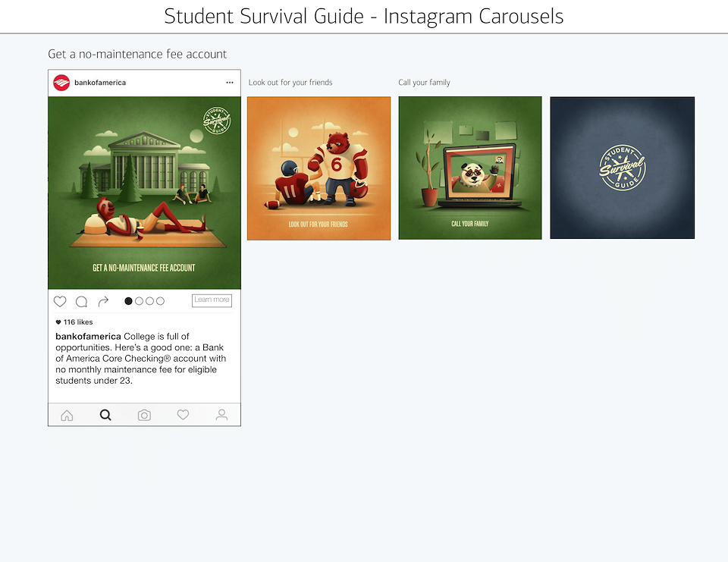Open Search via magnifying glass icon
728x562 pixels.
click(x=105, y=415)
